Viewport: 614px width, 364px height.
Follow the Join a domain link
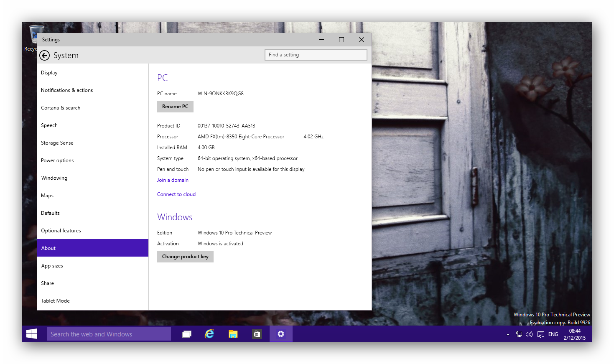(x=173, y=180)
